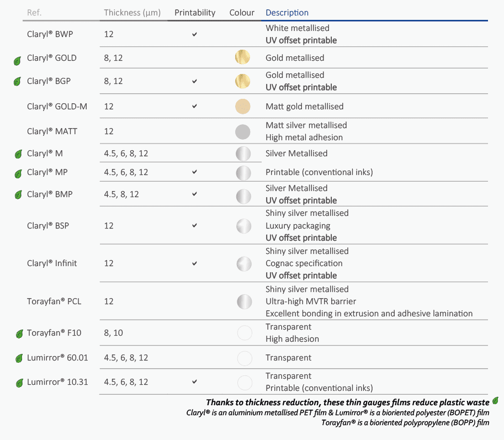The image size is (504, 440).
Task: Select the Ref. column header
Action: pos(34,13)
